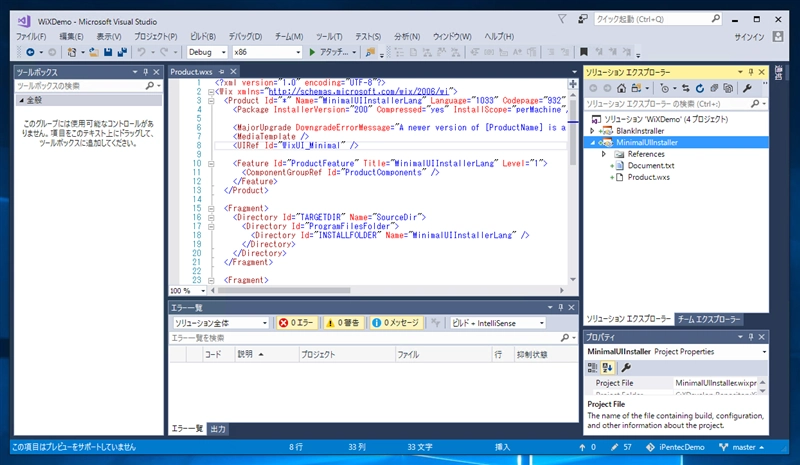Open the Debug configuration dropdown
Screen dimensions: 800x465
[x=206, y=51]
